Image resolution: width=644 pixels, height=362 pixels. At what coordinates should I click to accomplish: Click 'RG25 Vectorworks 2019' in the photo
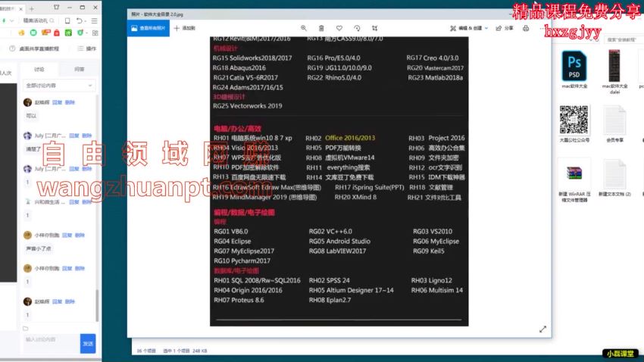click(247, 106)
